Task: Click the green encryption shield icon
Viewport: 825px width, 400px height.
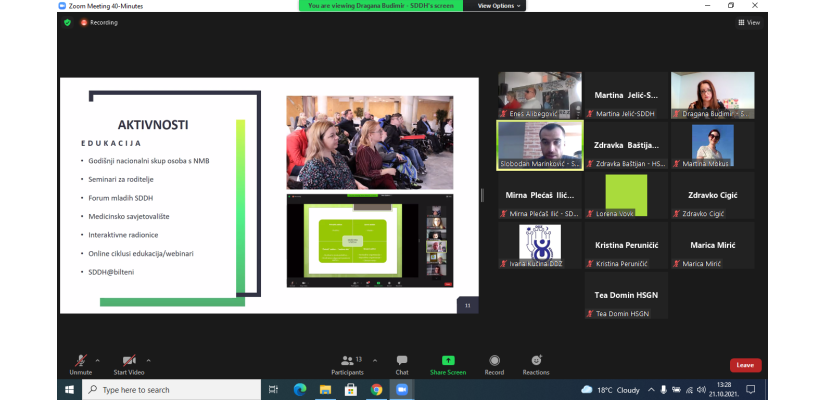Action: tap(67, 22)
